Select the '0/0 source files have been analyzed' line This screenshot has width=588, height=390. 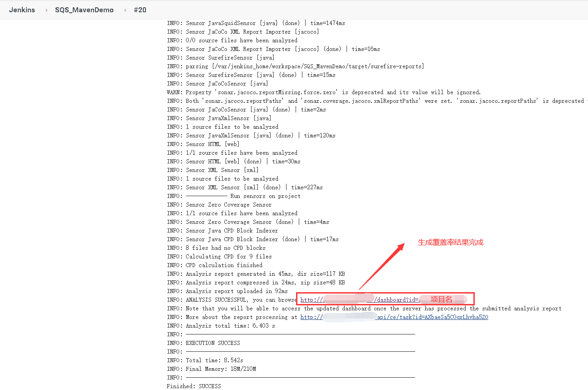[x=232, y=41]
